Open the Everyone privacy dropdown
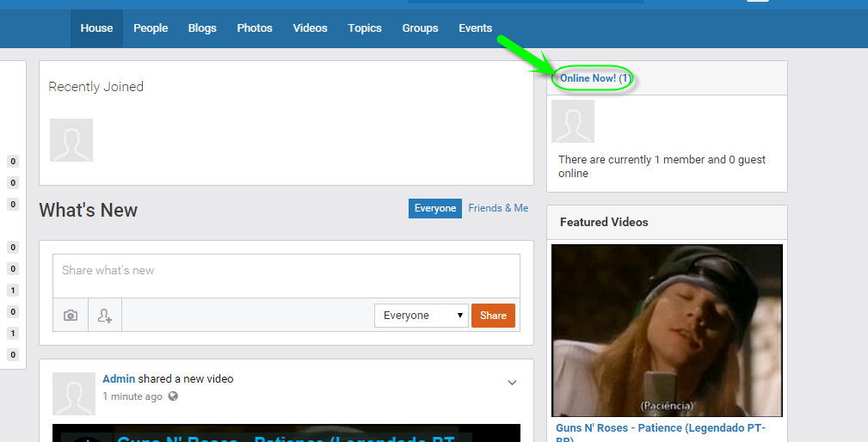 tap(422, 316)
